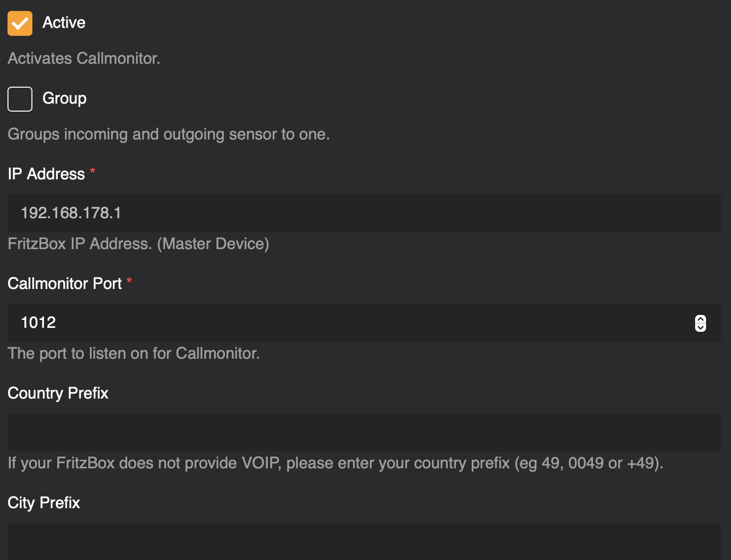Increase Callmonitor Port with the up arrow
The image size is (731, 560).
pos(701,319)
